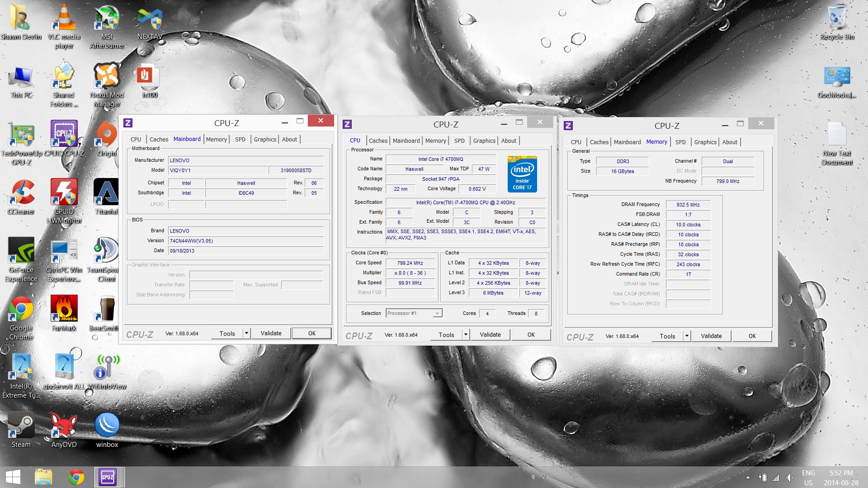The image size is (868, 488).
Task: Click Validate in CPU window
Action: coord(490,335)
